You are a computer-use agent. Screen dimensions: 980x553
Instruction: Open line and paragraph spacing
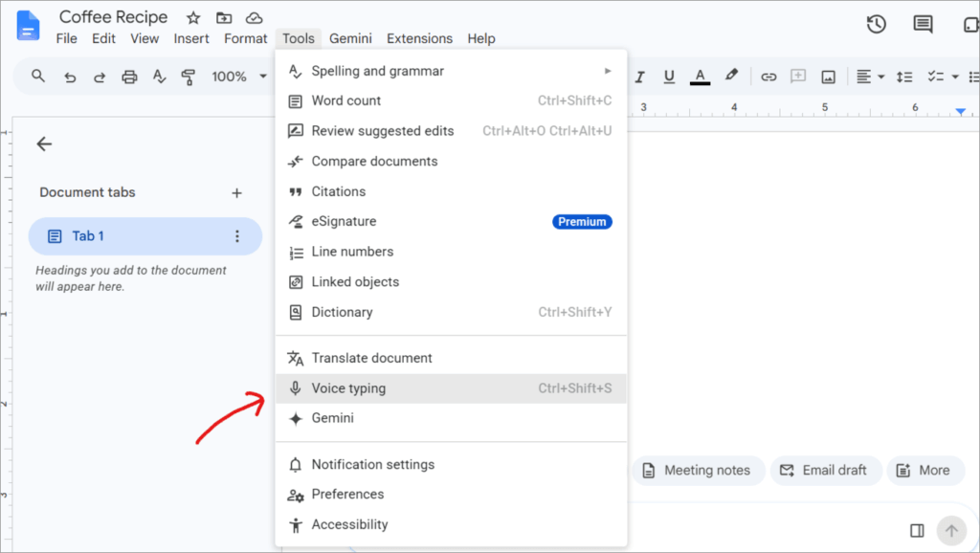click(x=904, y=77)
